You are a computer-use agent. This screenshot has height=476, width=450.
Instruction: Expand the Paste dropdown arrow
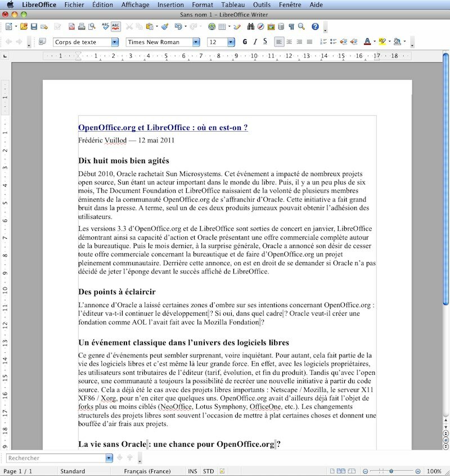[156, 26]
